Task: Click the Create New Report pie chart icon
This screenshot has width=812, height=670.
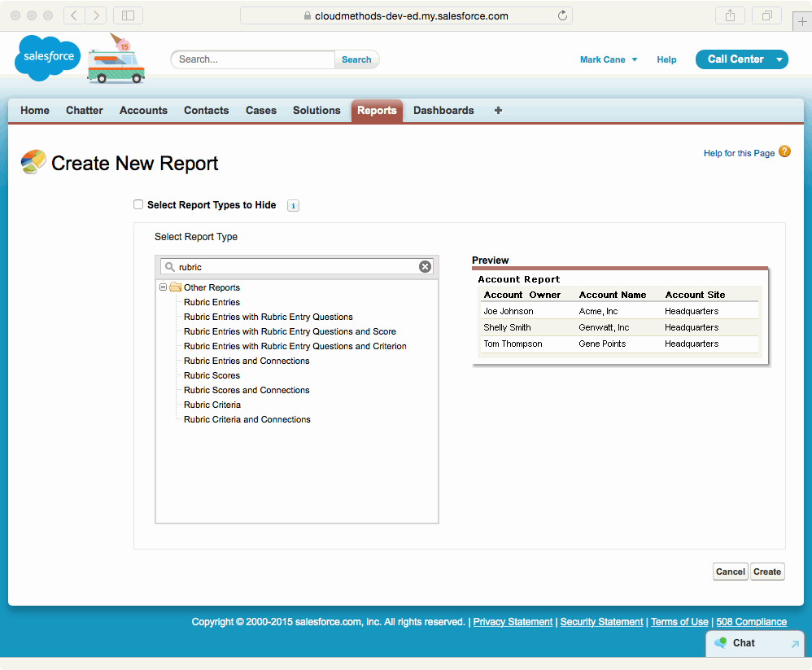Action: [33, 162]
